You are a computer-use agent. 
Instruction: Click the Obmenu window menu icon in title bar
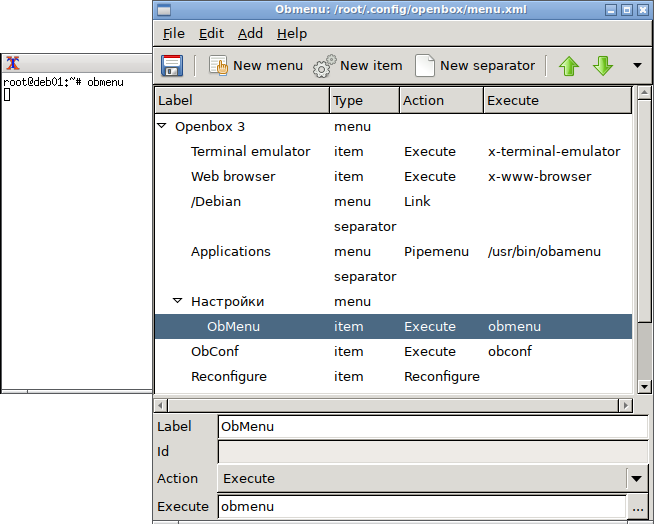coord(164,10)
